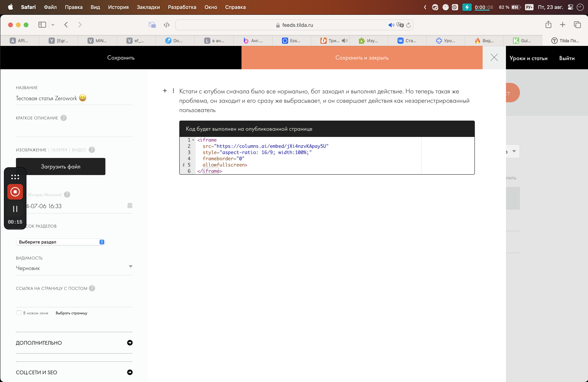The image size is (588, 382).
Task: Go forward in Safari history
Action: [80, 25]
